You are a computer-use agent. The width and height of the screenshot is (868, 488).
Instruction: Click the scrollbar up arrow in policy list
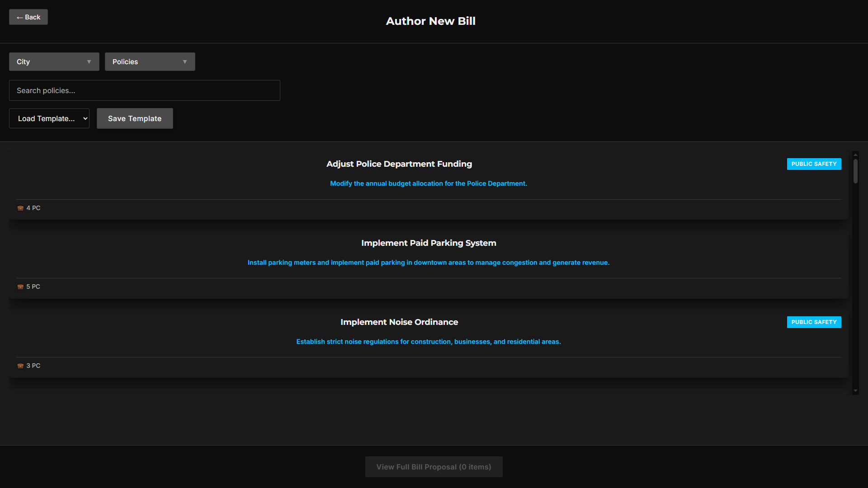855,155
